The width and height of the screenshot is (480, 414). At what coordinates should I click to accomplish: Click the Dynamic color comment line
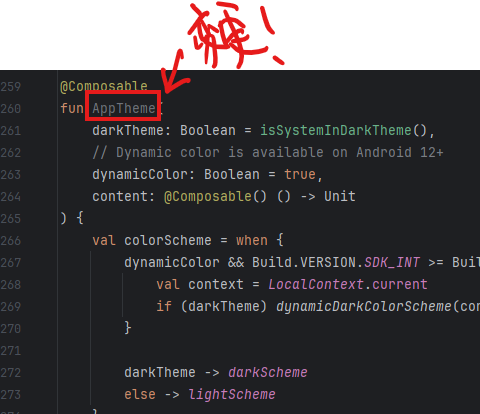click(x=268, y=152)
